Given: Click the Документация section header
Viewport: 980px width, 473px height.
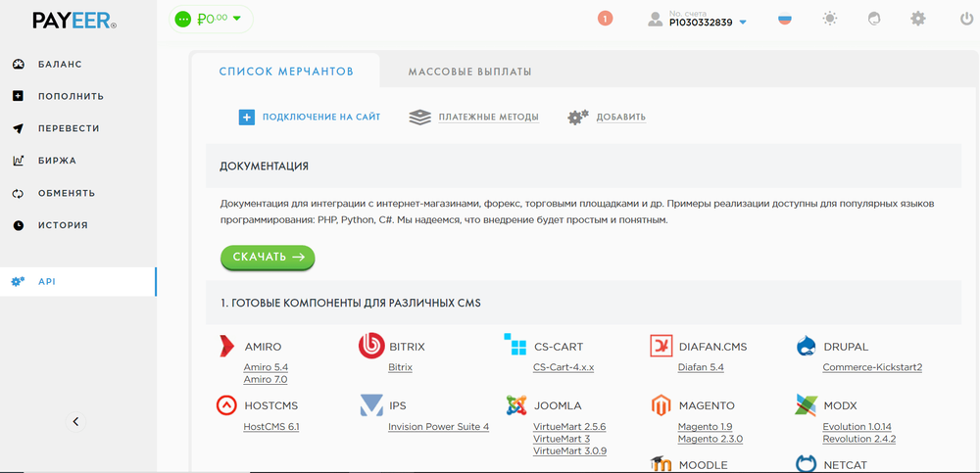Looking at the screenshot, I should 584,166.
